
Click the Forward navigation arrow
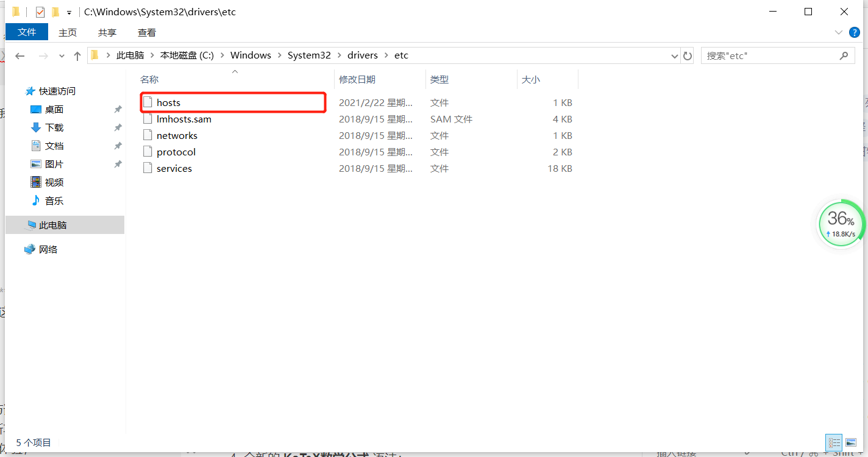[43, 55]
